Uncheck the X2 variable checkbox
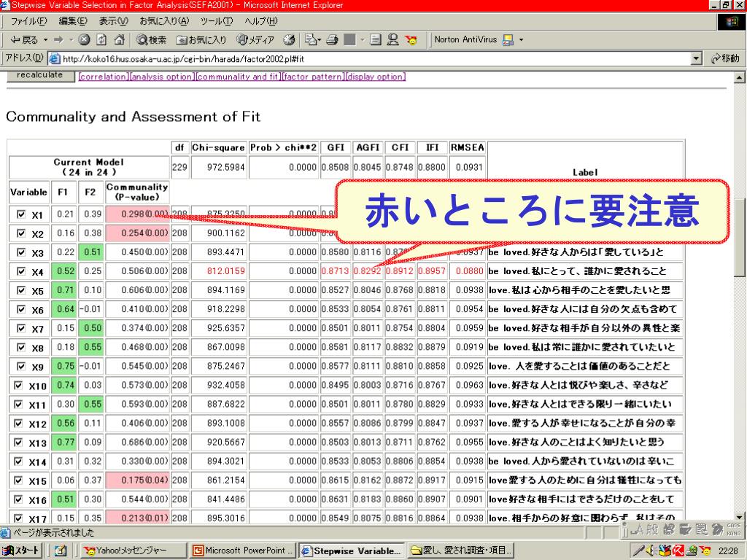This screenshot has height=560, width=747. click(21, 233)
